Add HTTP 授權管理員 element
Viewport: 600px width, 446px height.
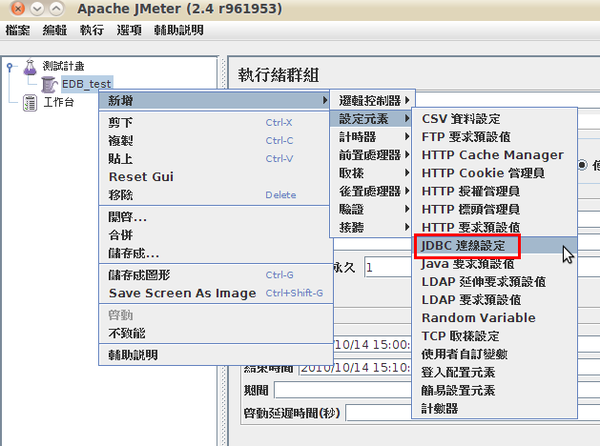[494, 191]
